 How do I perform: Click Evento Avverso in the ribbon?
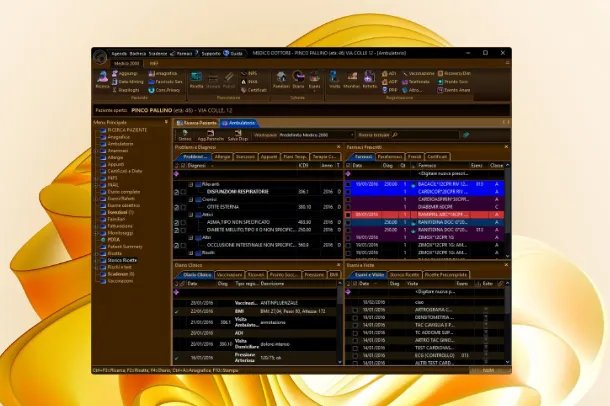(454, 90)
